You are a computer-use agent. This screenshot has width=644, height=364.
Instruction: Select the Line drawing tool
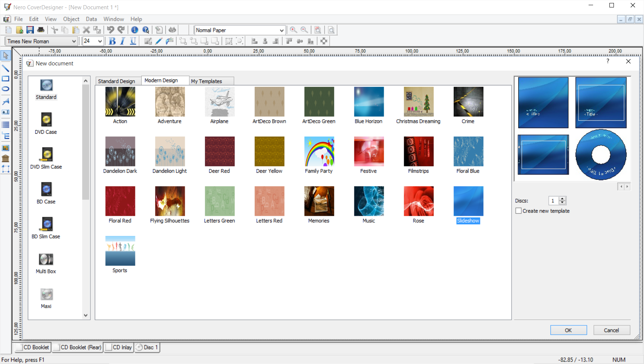point(6,68)
